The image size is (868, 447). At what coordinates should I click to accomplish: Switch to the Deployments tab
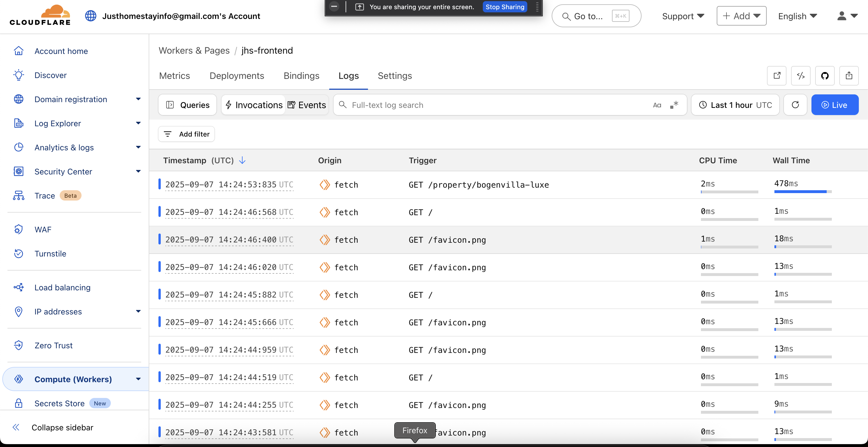point(237,76)
